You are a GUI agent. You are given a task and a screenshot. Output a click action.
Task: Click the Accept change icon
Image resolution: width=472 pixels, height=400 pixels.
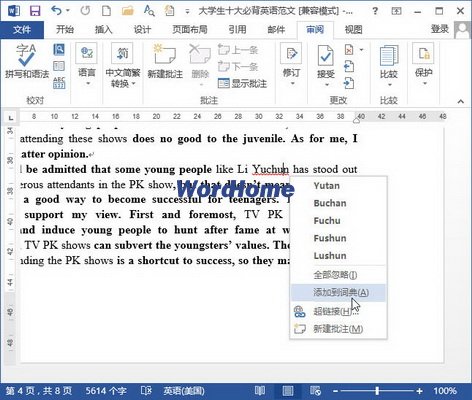click(326, 55)
